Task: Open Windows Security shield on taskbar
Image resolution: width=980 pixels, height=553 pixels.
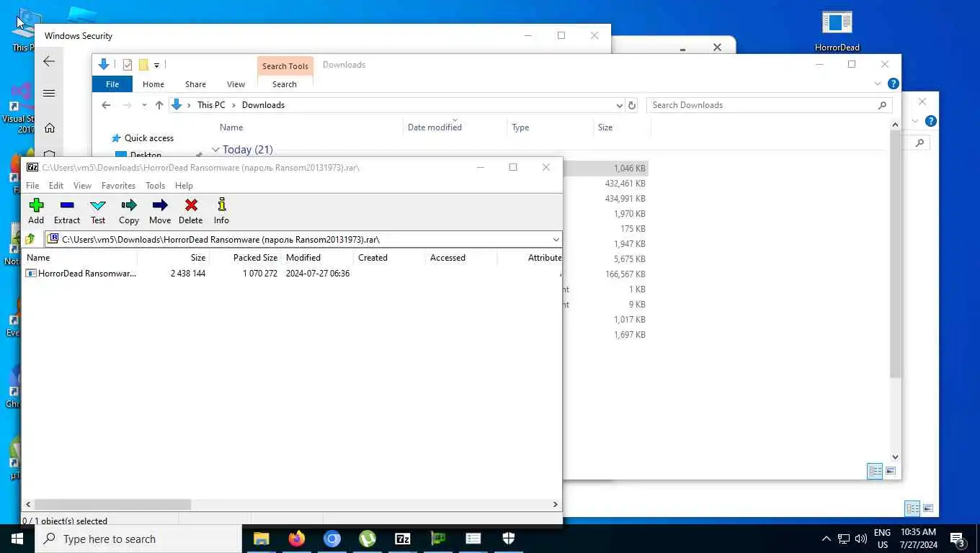Action: (509, 539)
